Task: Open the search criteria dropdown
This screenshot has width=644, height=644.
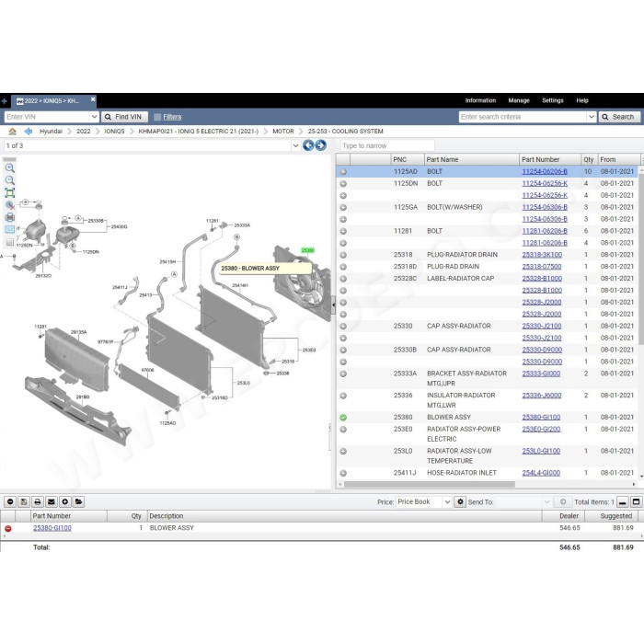Action: click(591, 117)
